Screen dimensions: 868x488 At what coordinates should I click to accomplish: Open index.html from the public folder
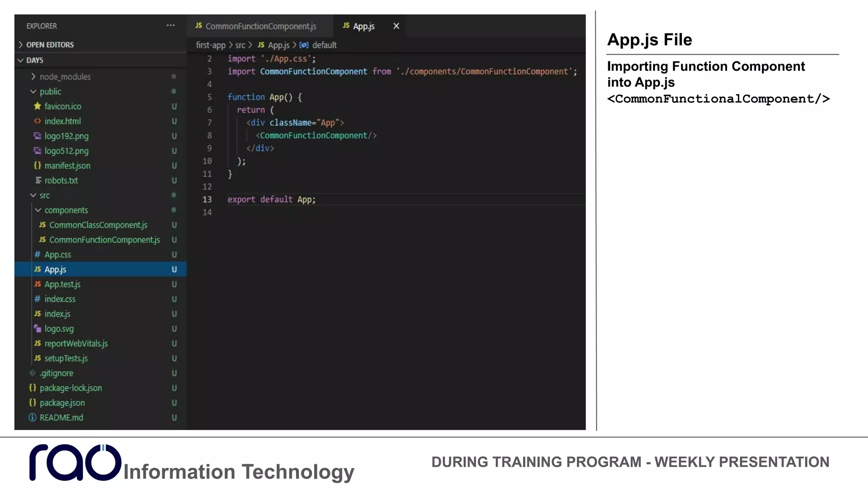(62, 121)
